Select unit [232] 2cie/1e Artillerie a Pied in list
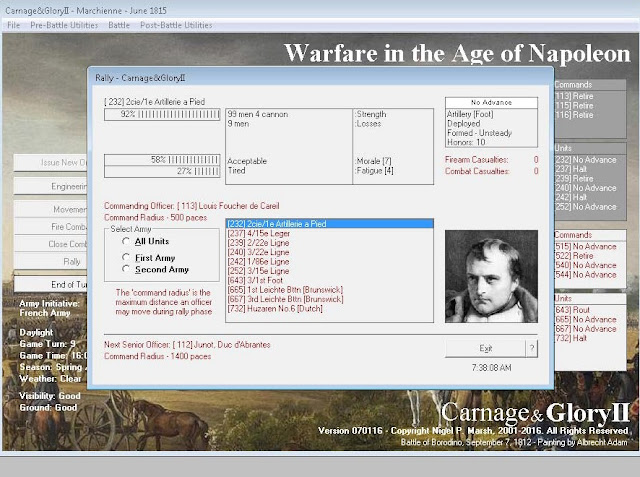The width and height of the screenshot is (640, 477). pos(329,224)
